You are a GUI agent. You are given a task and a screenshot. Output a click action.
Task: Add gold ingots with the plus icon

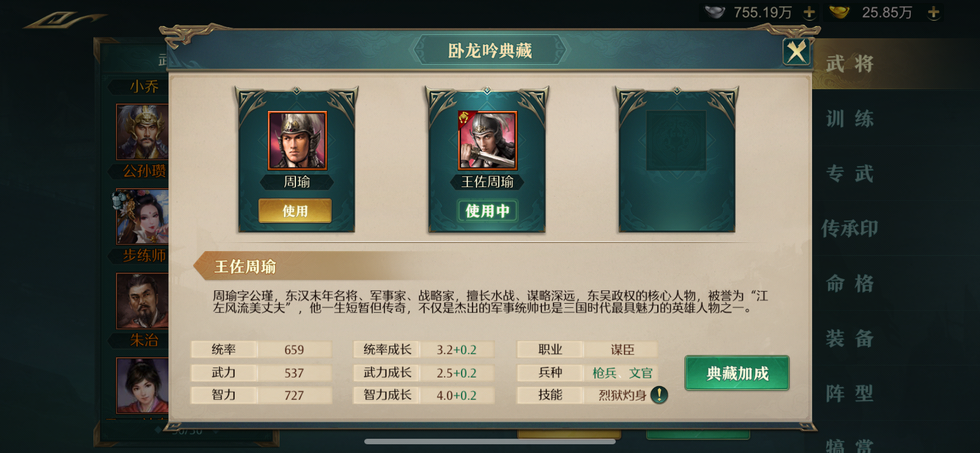tap(934, 13)
